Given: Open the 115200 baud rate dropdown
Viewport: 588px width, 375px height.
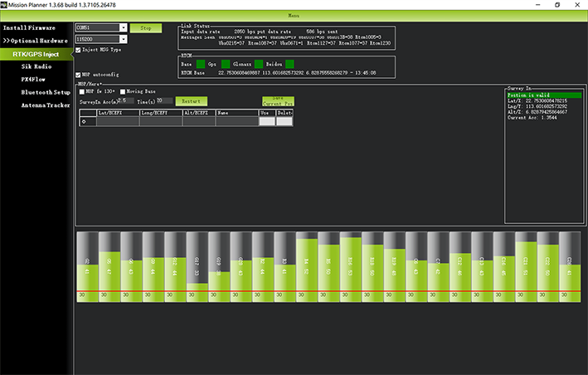Looking at the screenshot, I should (x=124, y=39).
